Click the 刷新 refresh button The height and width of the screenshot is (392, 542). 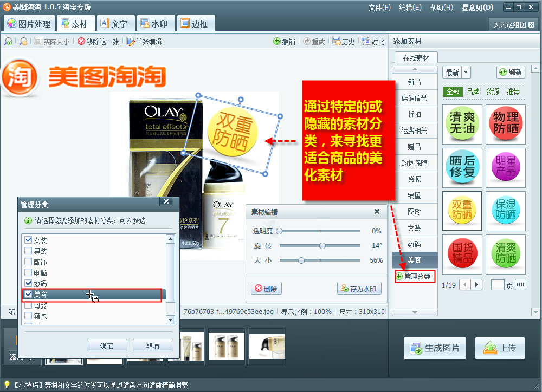point(511,72)
